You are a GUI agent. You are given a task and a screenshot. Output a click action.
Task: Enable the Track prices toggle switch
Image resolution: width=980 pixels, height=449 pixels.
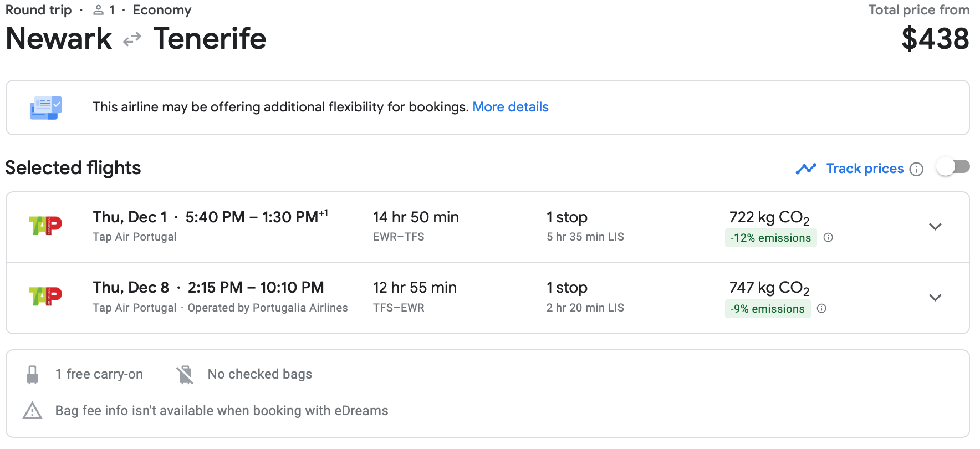coord(952,167)
